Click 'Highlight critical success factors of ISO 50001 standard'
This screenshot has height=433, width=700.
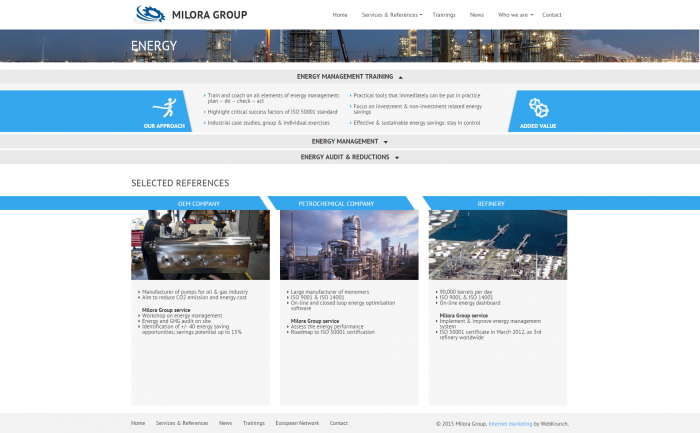pyautogui.click(x=272, y=112)
